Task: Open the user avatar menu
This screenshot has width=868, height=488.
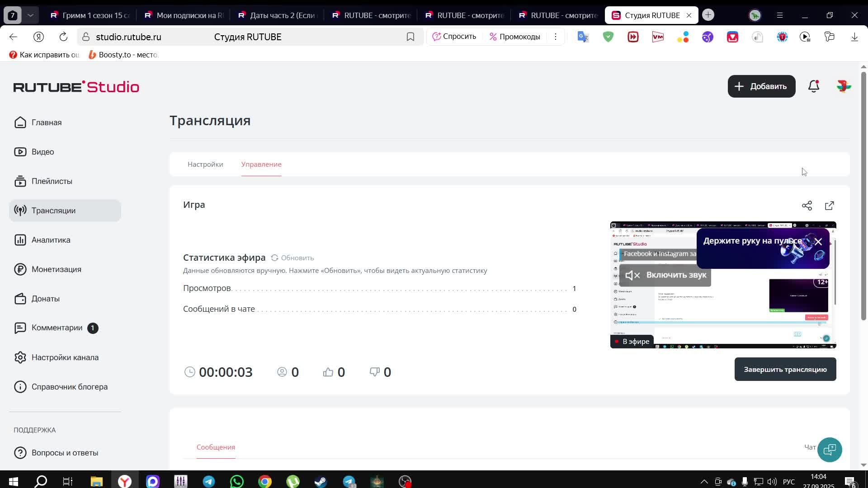Action: coord(844,86)
